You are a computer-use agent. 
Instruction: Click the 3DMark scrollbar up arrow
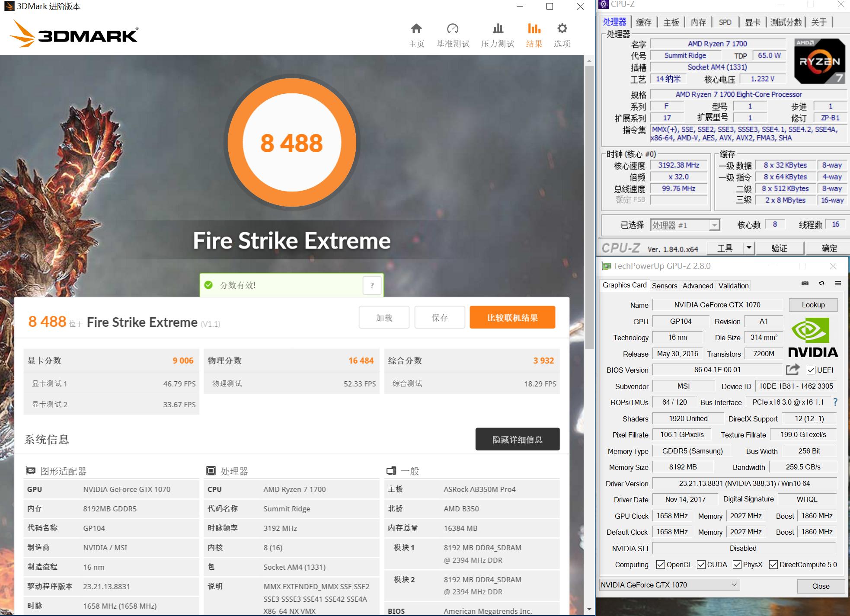coord(589,61)
